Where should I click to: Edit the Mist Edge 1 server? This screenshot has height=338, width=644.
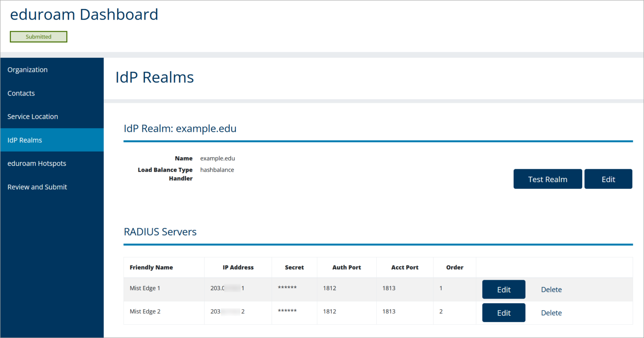[503, 290]
